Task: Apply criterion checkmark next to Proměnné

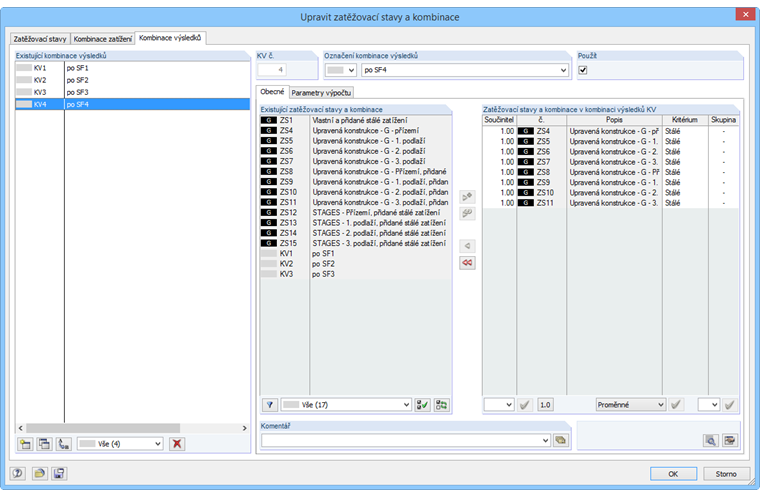Action: [x=676, y=405]
